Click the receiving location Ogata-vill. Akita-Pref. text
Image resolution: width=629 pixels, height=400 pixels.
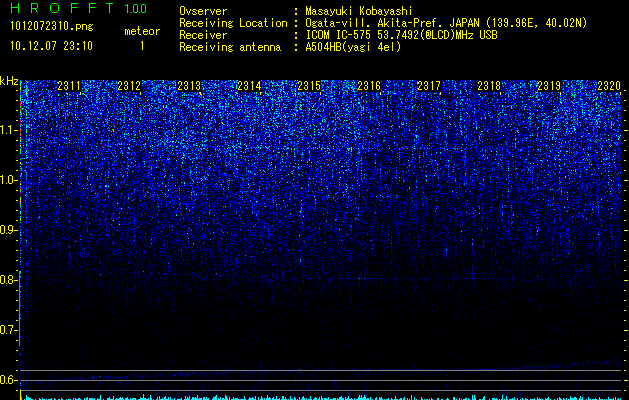446,23
